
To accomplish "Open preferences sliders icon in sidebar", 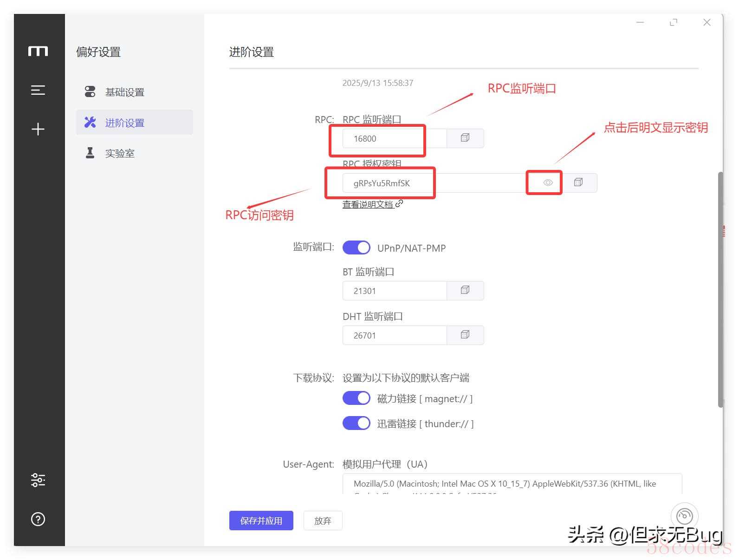I will tap(38, 480).
